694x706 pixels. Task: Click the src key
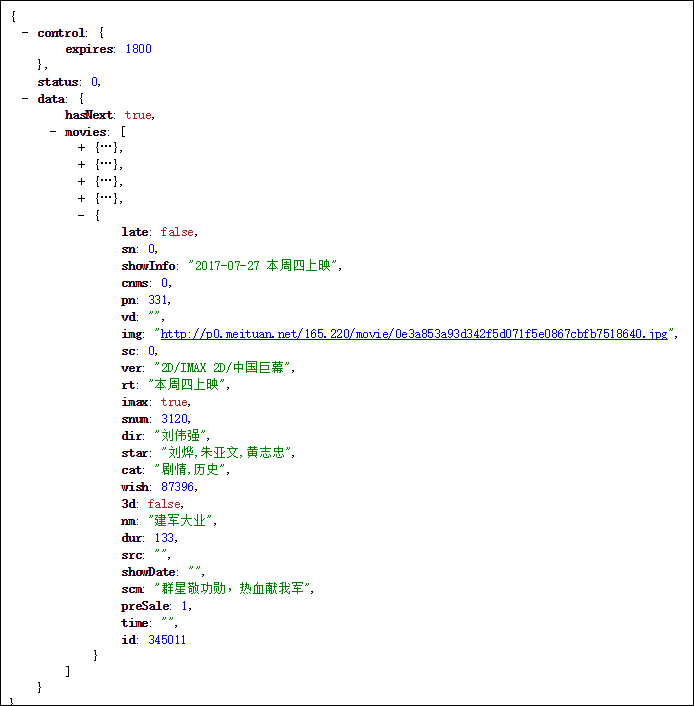(132, 555)
